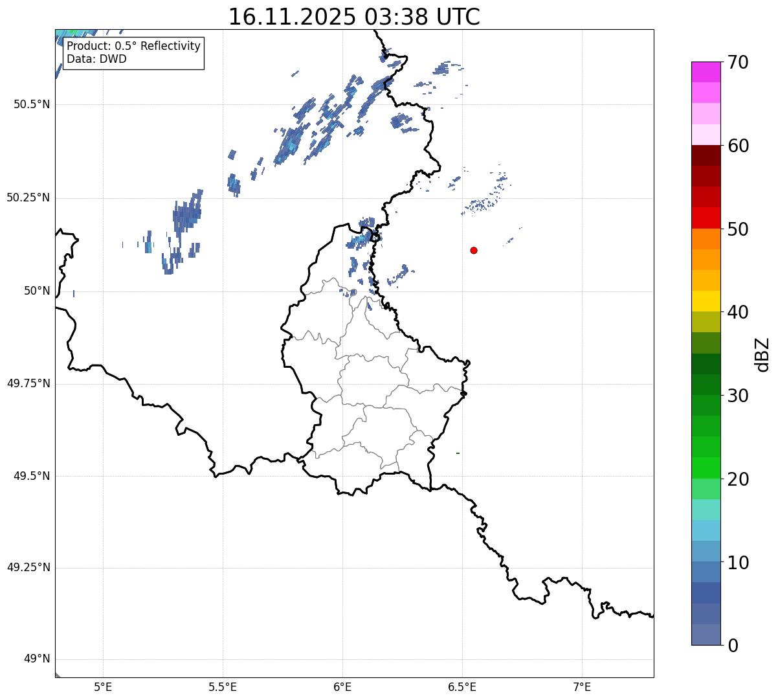778x700 pixels.
Task: Click "Product: 0.5° Reflectivity" label
Action: pyautogui.click(x=133, y=47)
